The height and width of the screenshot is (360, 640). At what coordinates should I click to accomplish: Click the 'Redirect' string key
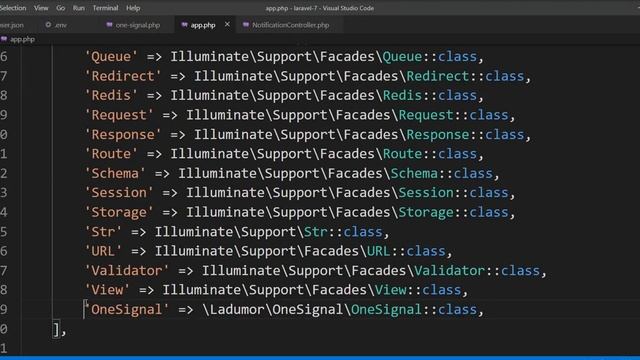coord(123,76)
